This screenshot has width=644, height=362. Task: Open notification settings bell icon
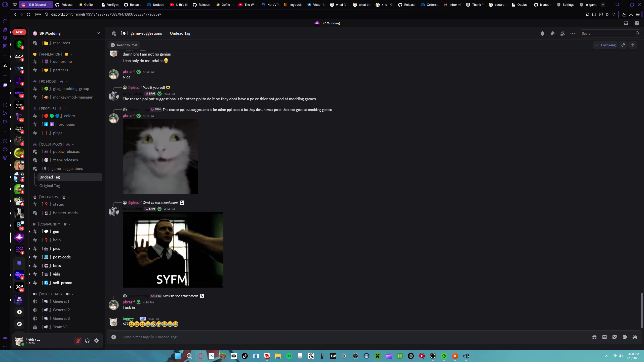[542, 33]
